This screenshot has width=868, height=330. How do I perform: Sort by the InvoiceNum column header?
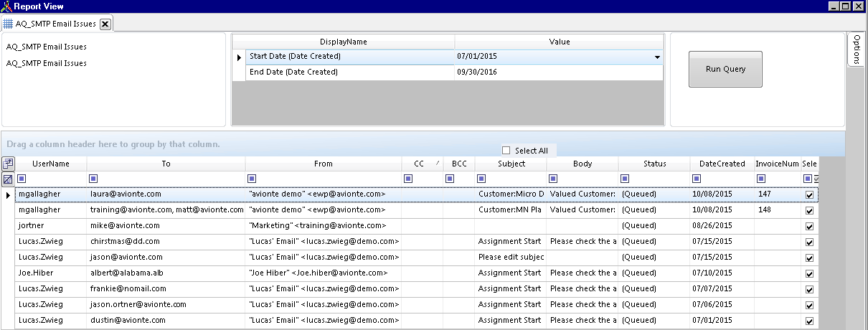[x=778, y=164]
